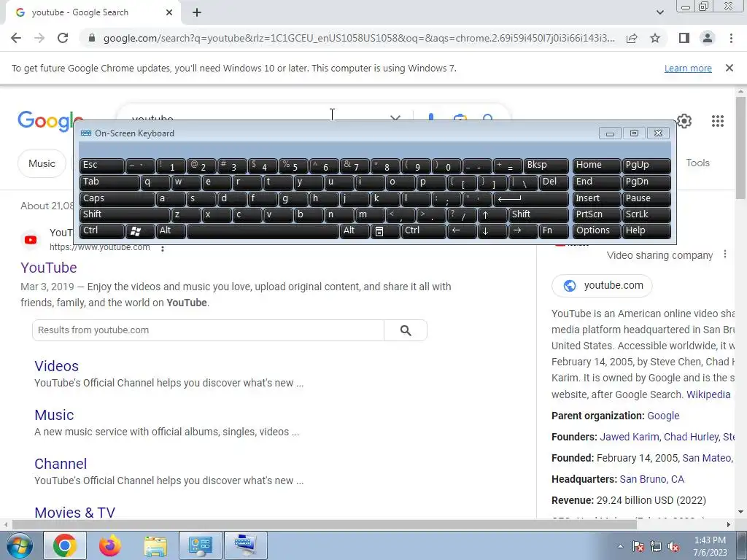This screenshot has height=560, width=747.
Task: Toggle right Shift on On-Screen Keyboard
Action: tap(539, 214)
